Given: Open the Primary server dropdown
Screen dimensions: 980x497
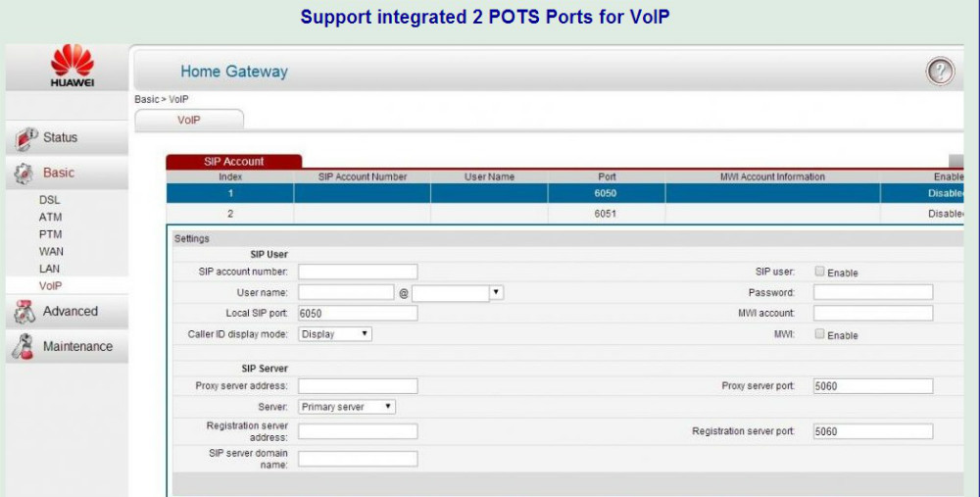Looking at the screenshot, I should tap(347, 407).
